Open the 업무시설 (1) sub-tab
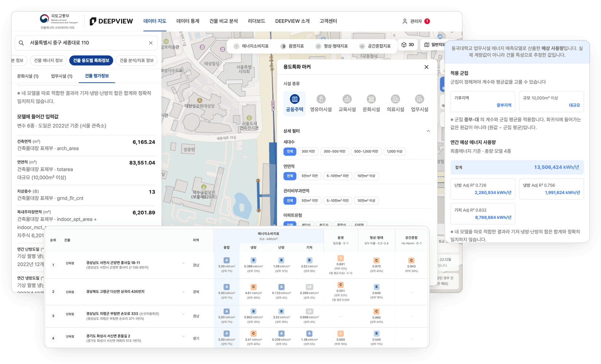The image size is (601, 364). click(x=62, y=76)
